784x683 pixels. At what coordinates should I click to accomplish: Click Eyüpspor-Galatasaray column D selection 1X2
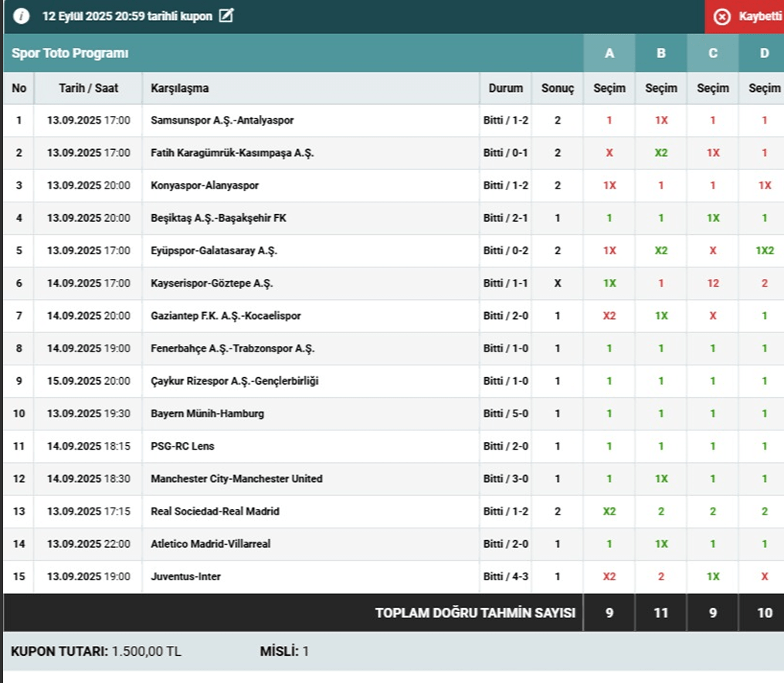764,250
